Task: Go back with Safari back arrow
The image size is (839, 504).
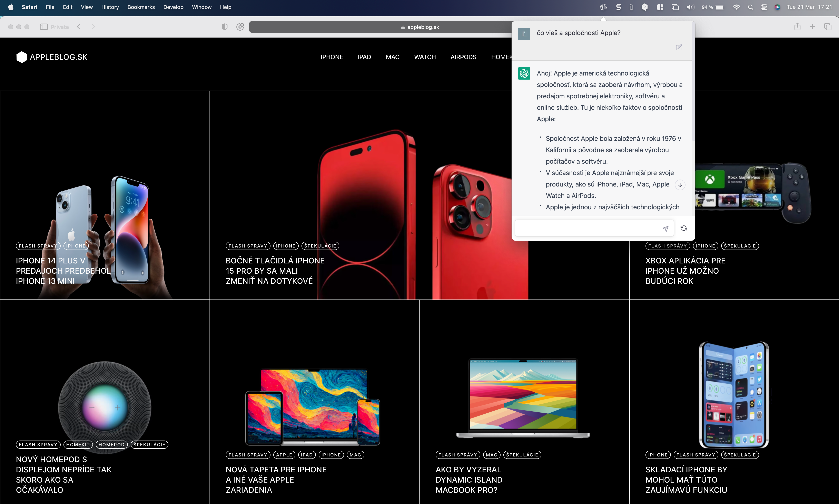Action: click(79, 27)
